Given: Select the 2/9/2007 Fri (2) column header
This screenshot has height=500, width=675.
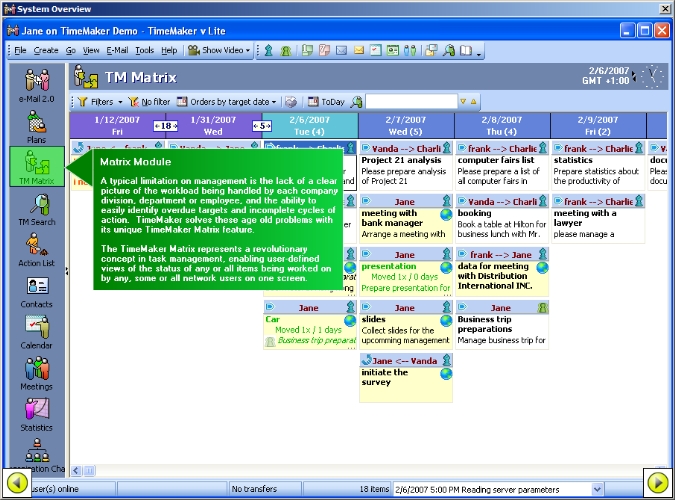Looking at the screenshot, I should pos(598,126).
